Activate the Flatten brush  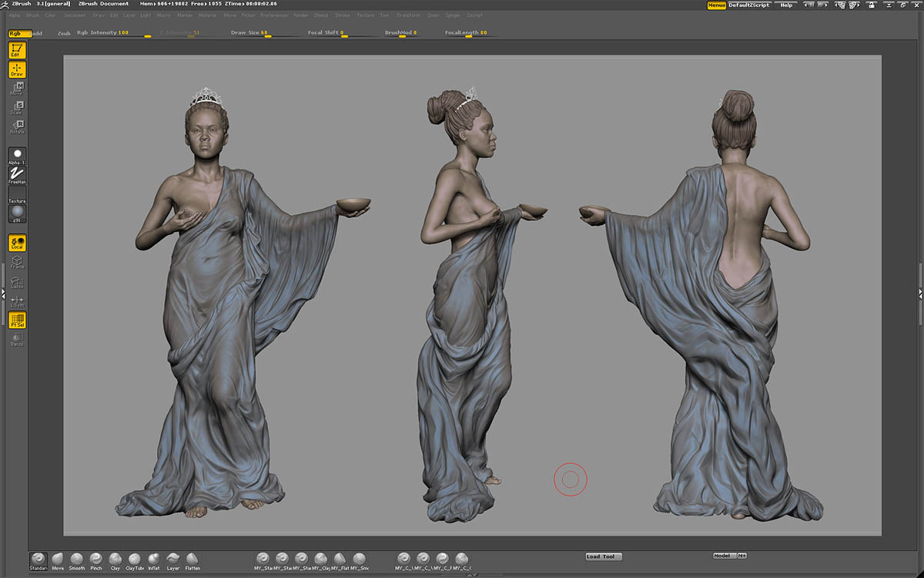(x=192, y=560)
